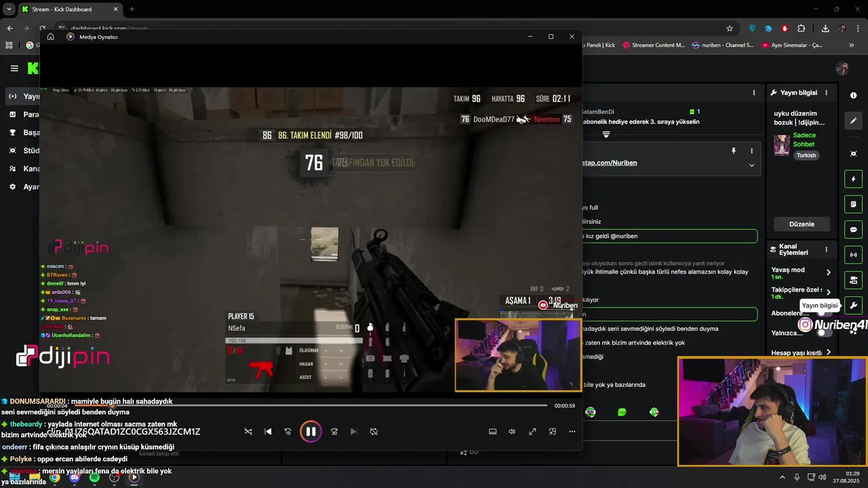The height and width of the screenshot is (488, 868).
Task: Click the microphone icon in system tray
Action: click(797, 477)
